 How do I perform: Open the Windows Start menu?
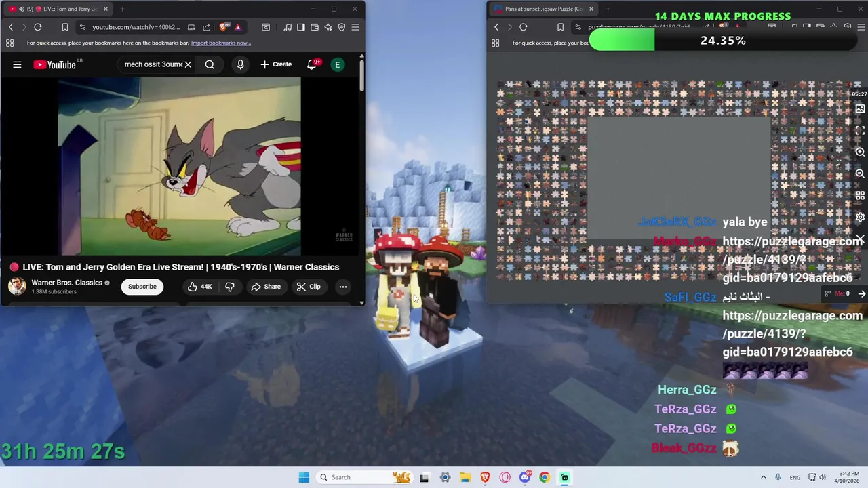(x=304, y=477)
